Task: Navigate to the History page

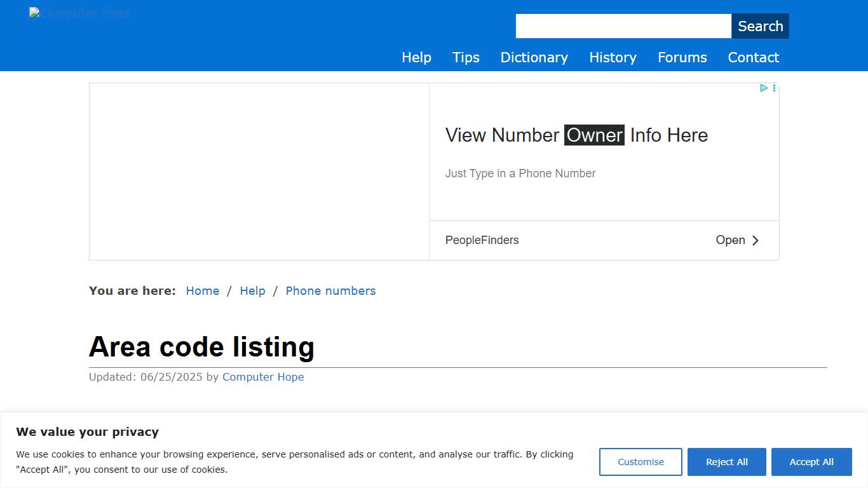Action: pos(612,57)
